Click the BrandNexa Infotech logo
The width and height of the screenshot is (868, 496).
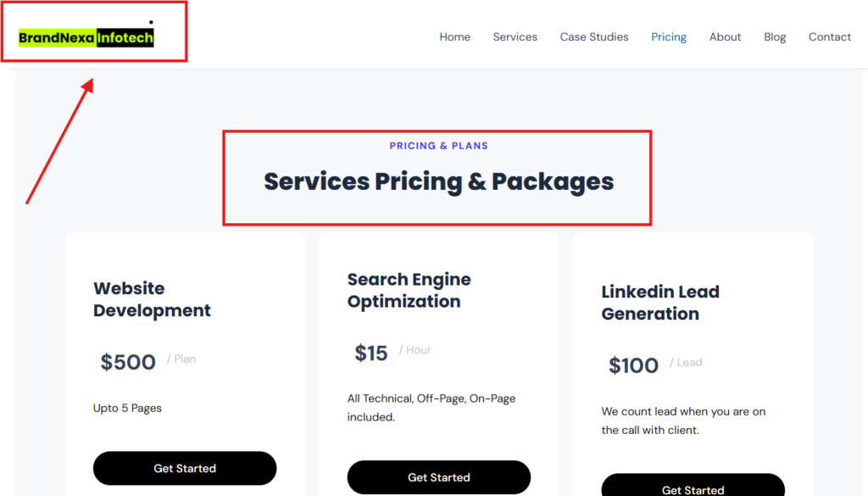86,37
